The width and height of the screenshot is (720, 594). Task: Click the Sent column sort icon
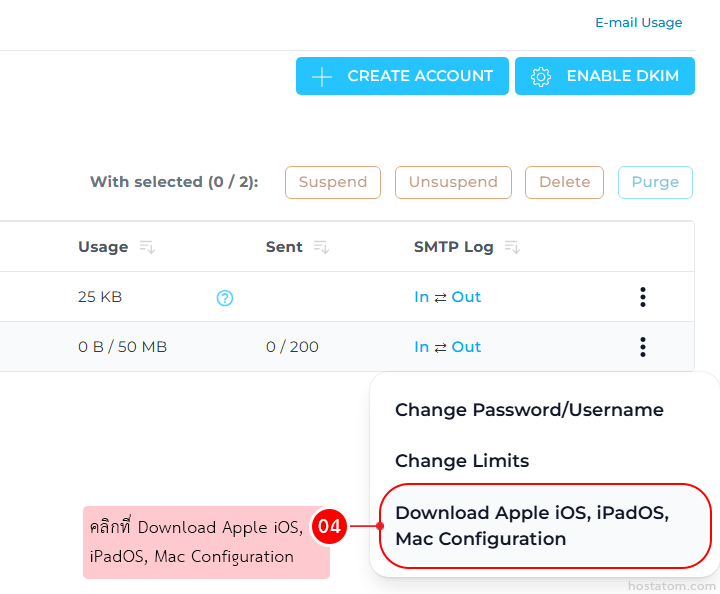point(321,247)
